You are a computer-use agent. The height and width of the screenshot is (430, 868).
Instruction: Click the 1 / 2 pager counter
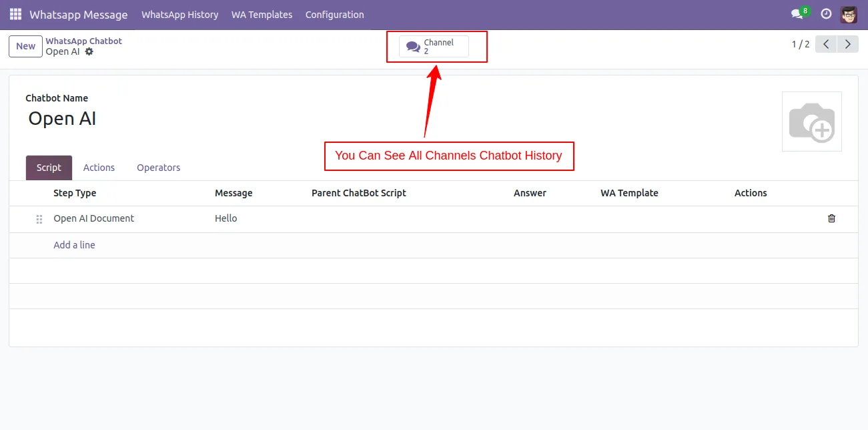tap(801, 44)
